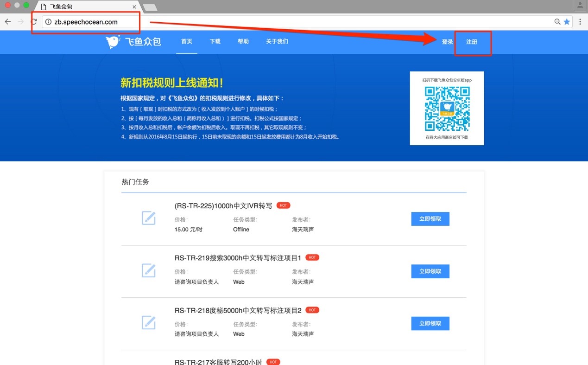Image resolution: width=588 pixels, height=365 pixels.
Task: Click task type value Offline
Action: [x=241, y=230]
